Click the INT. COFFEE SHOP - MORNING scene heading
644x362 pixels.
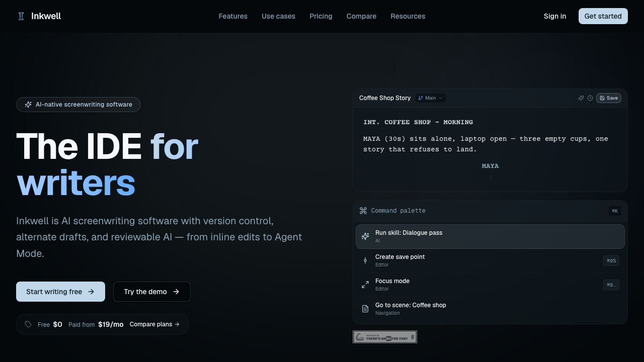click(418, 122)
